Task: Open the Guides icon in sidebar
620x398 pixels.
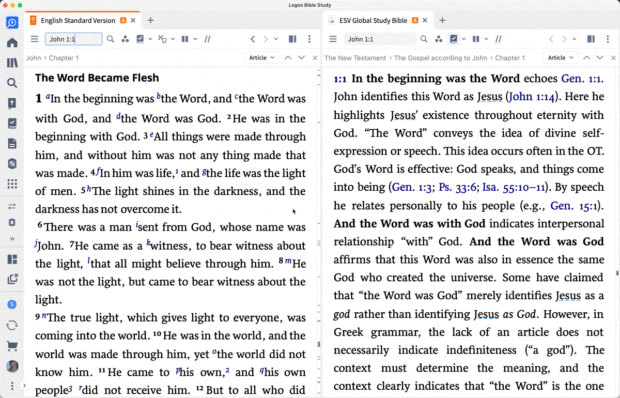Action: point(12,103)
